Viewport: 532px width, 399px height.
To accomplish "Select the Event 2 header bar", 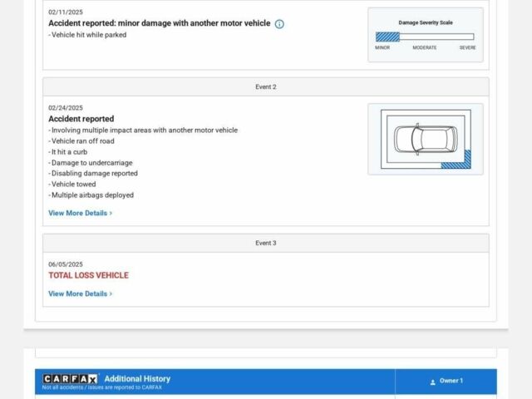I will tap(266, 87).
